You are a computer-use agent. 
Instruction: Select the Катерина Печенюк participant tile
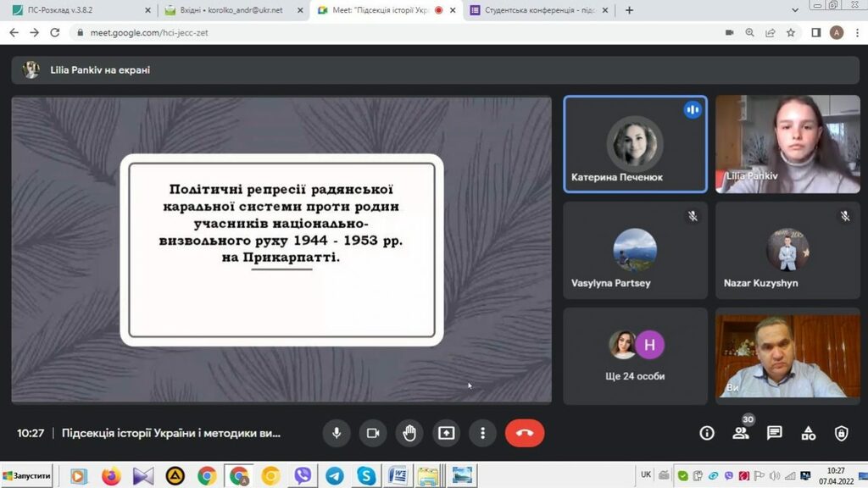[x=635, y=144]
